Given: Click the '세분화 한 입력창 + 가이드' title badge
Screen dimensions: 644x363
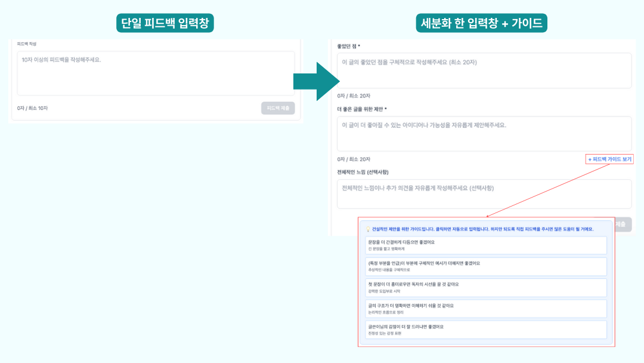Looking at the screenshot, I should pyautogui.click(x=482, y=23).
